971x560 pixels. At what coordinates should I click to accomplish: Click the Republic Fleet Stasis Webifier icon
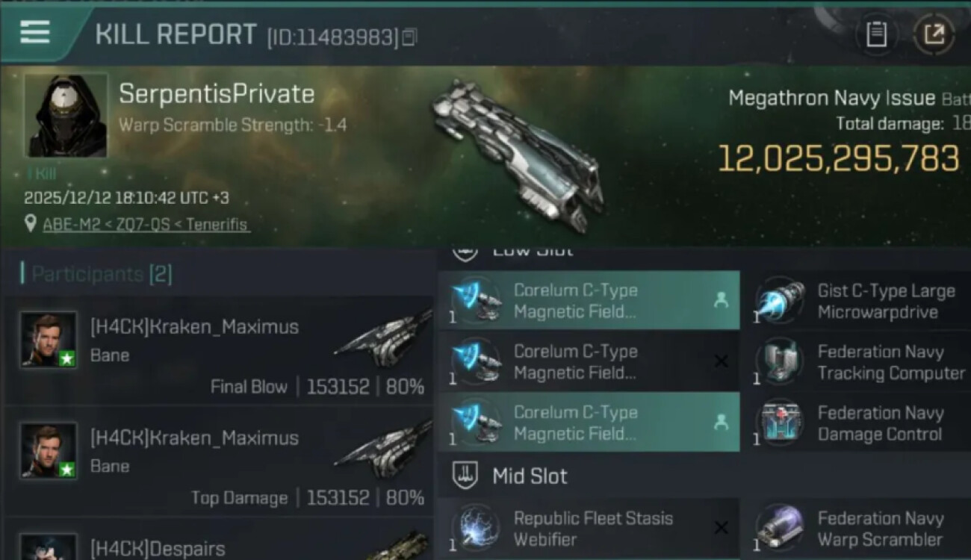coord(477,529)
